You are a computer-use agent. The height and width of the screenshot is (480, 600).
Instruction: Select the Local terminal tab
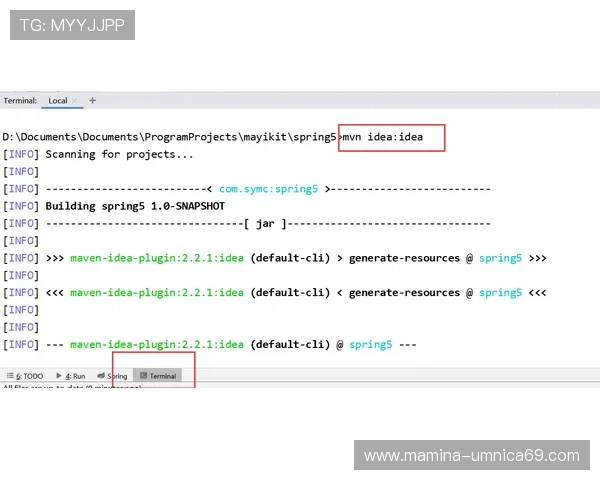58,100
